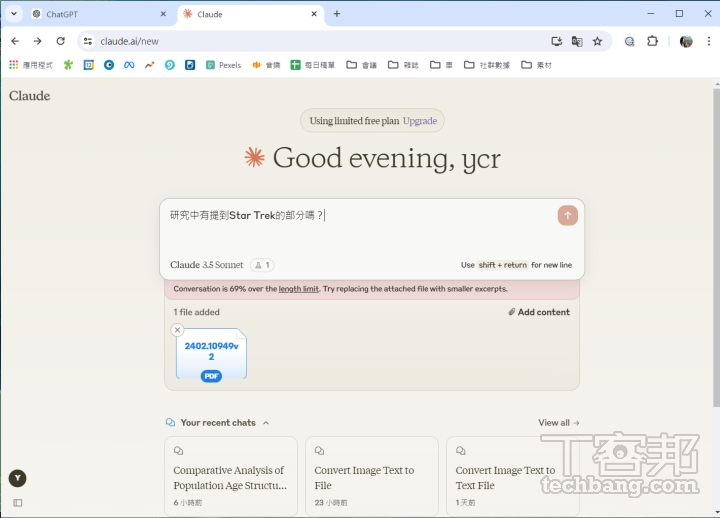Close the ChatGPT tab

tap(163, 14)
